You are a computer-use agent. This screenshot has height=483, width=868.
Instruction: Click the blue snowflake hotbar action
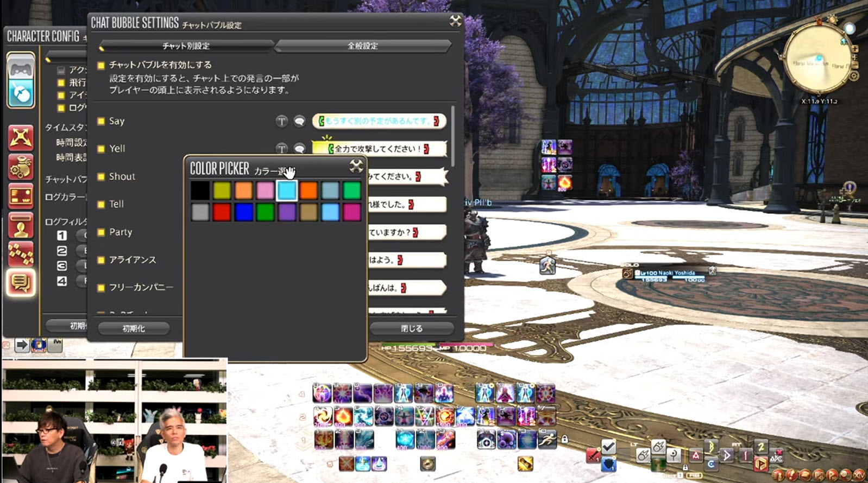tap(405, 438)
